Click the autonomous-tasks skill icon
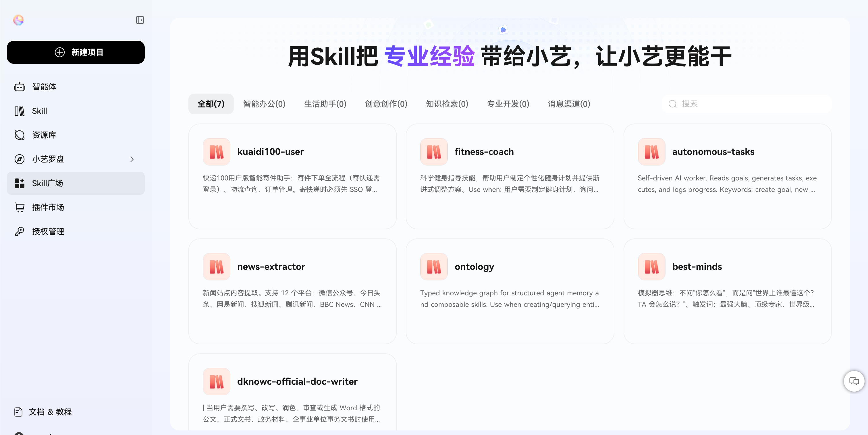868x435 pixels. point(651,152)
